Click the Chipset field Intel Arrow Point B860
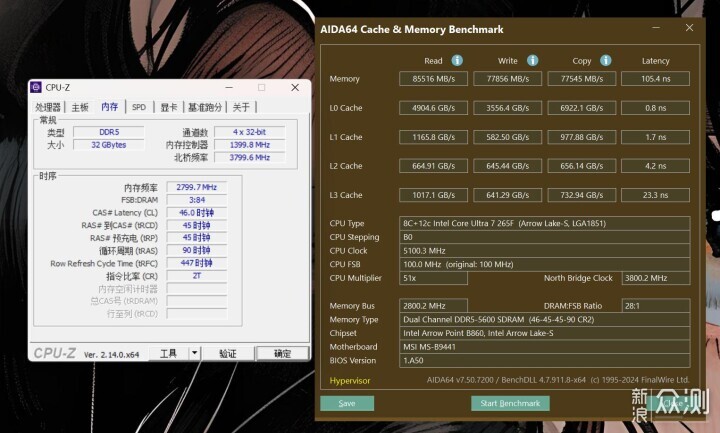This screenshot has width=720, height=433. tap(545, 333)
